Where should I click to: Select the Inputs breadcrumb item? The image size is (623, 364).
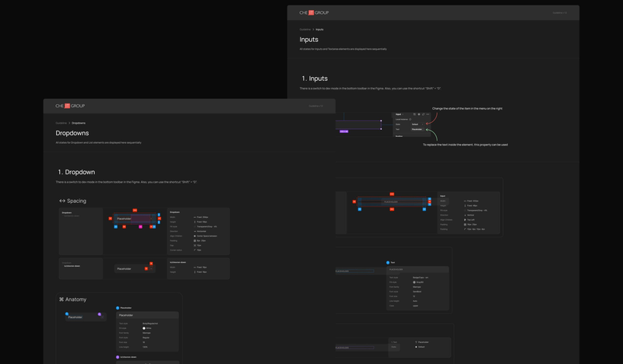319,30
